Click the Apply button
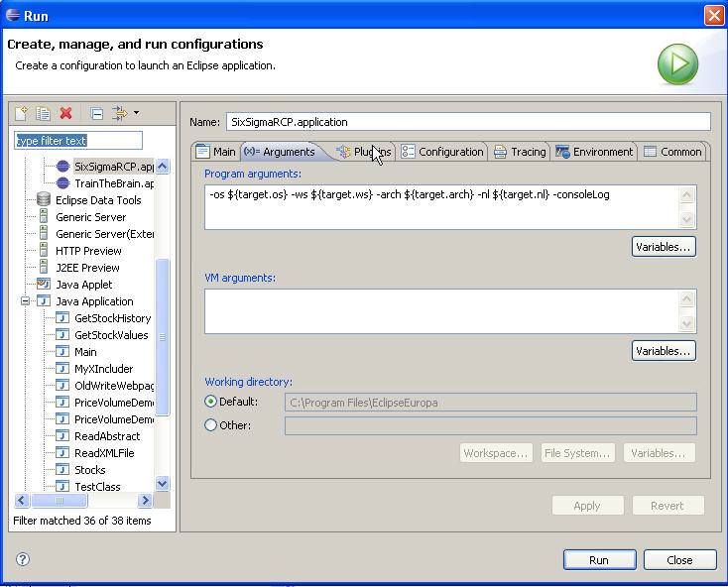 (587, 506)
